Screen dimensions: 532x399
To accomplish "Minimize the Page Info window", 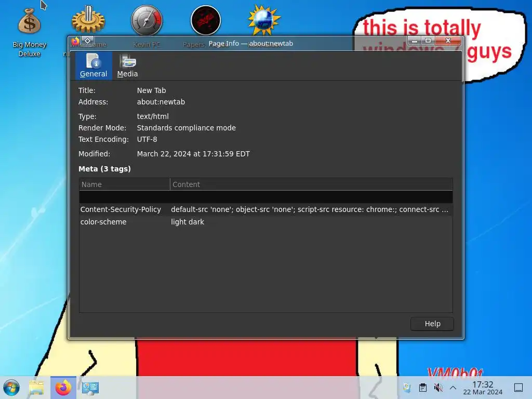I will (414, 41).
